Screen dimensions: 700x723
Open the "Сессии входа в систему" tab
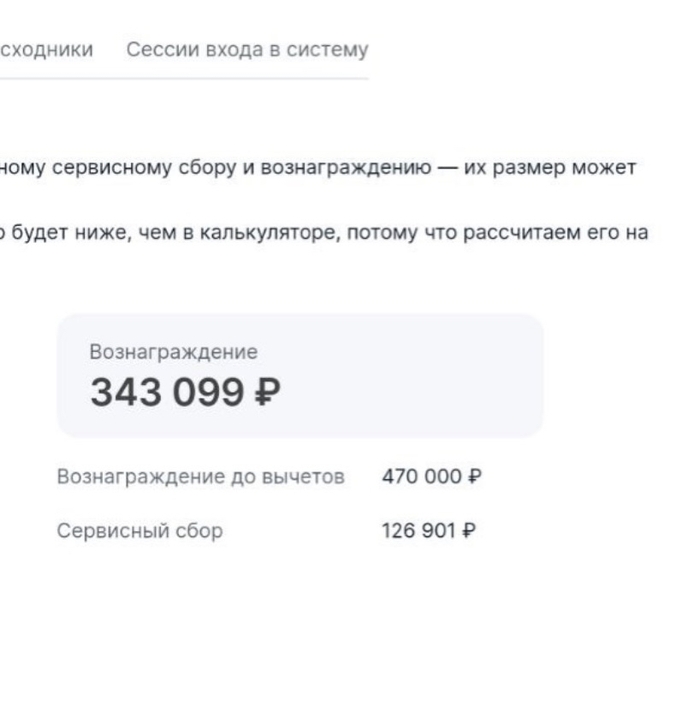point(247,49)
